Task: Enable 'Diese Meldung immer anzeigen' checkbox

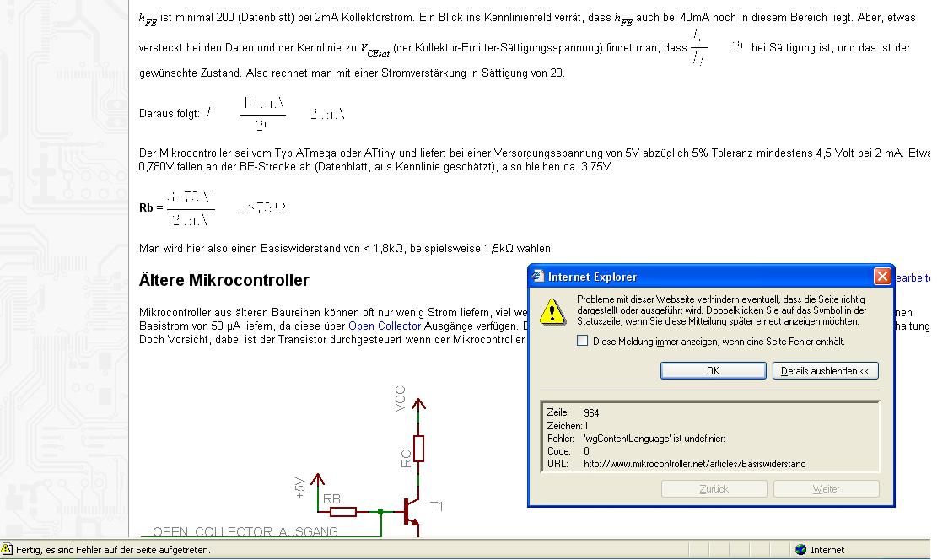Action: [582, 341]
